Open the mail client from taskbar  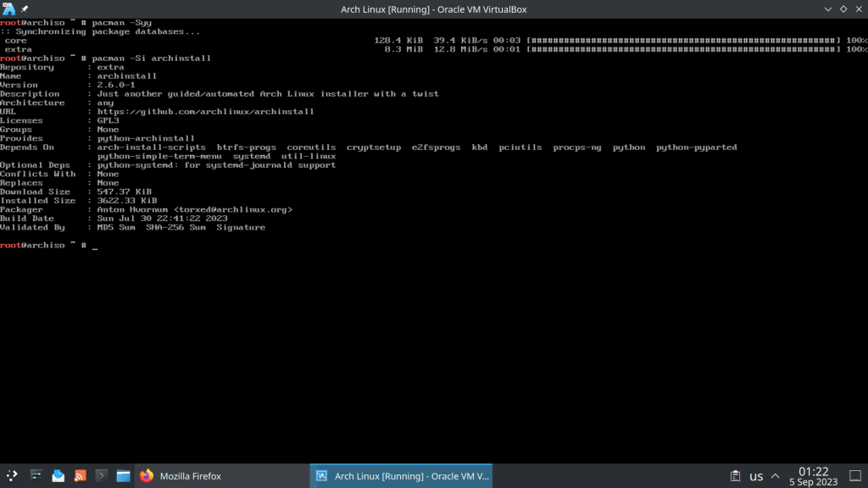[58, 475]
